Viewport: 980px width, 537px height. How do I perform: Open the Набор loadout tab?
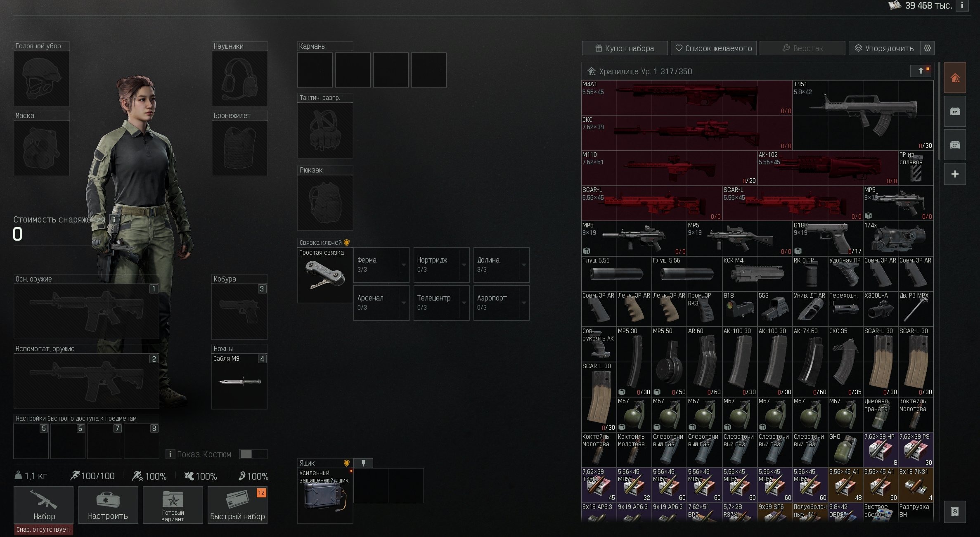pos(44,505)
